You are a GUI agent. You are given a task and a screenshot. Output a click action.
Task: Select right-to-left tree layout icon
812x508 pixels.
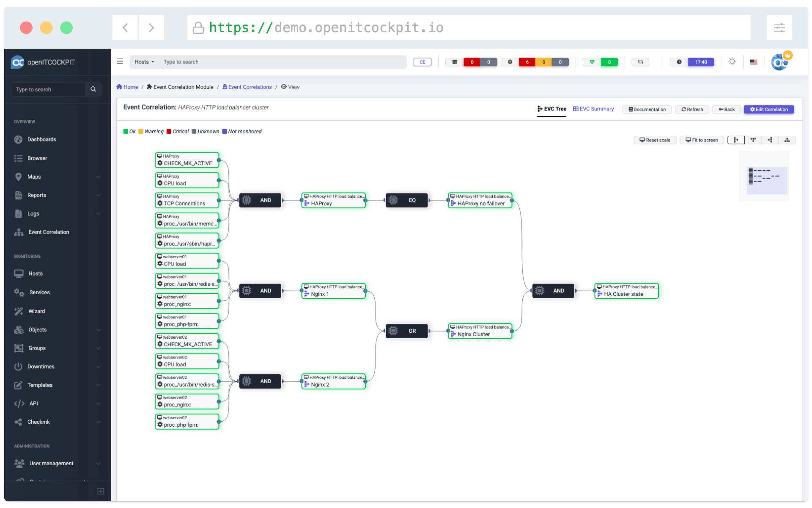pos(770,140)
